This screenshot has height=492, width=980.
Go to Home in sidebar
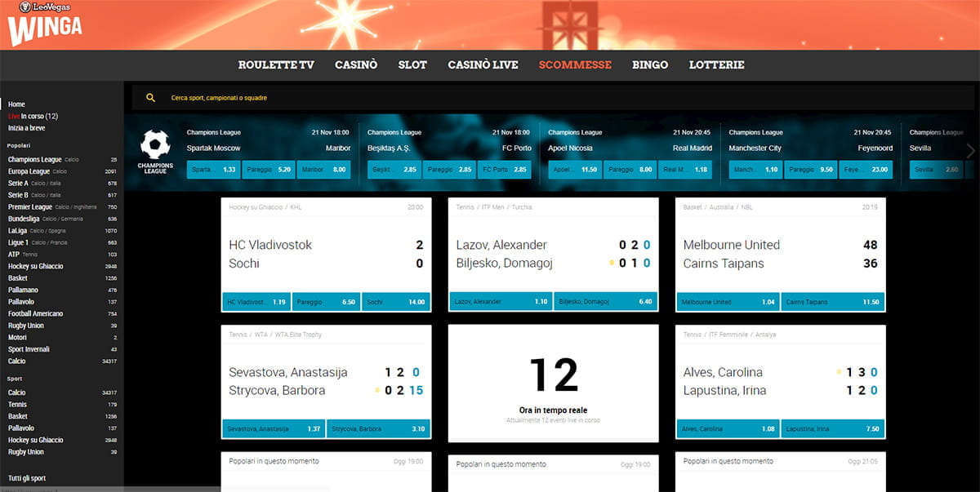(x=16, y=104)
